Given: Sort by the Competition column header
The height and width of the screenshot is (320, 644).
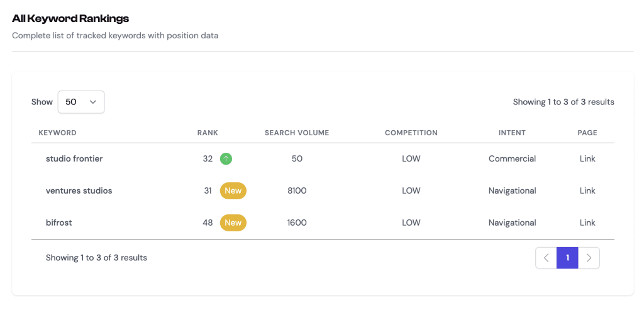Looking at the screenshot, I should [x=411, y=133].
